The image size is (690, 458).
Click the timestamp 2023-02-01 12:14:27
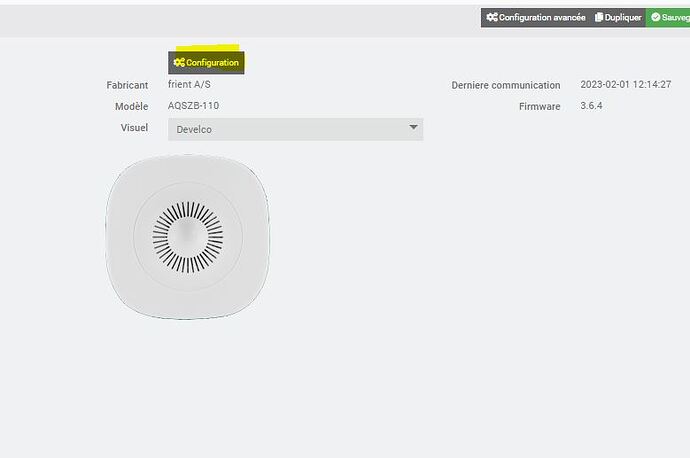(626, 84)
